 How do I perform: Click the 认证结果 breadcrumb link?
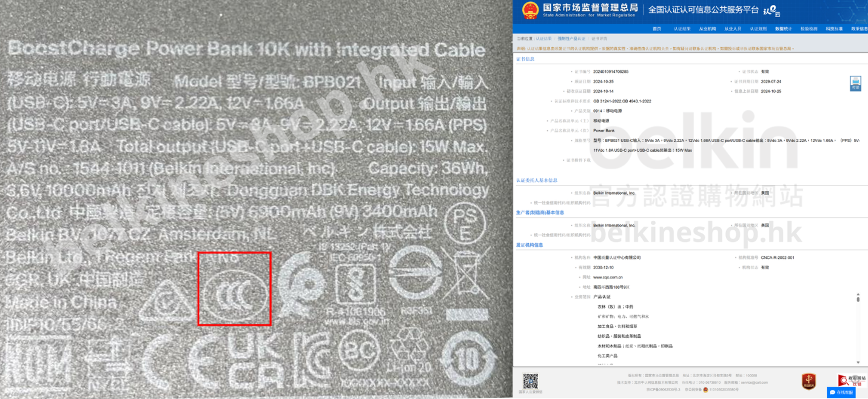click(543, 38)
